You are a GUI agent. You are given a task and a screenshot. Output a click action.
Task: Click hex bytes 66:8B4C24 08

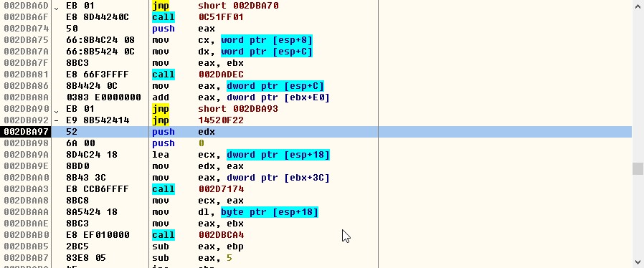coord(100,40)
